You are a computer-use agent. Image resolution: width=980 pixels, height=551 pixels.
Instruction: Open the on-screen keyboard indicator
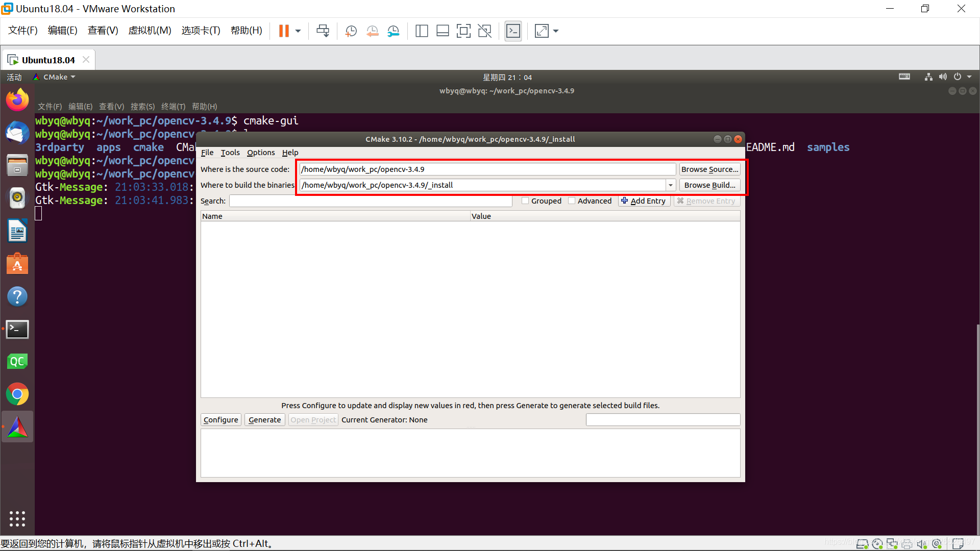(904, 77)
